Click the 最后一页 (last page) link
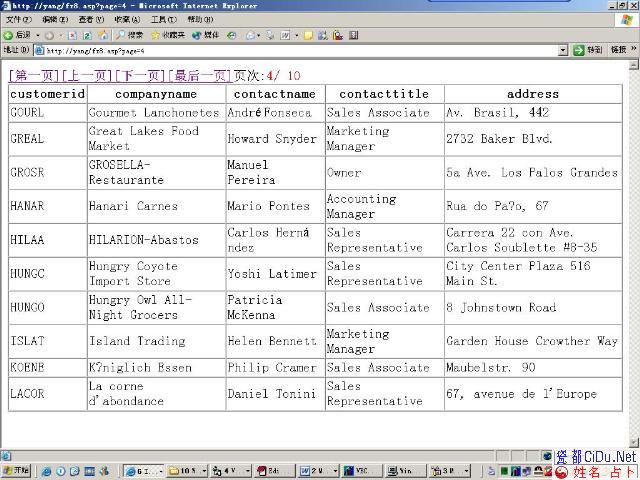 point(200,75)
